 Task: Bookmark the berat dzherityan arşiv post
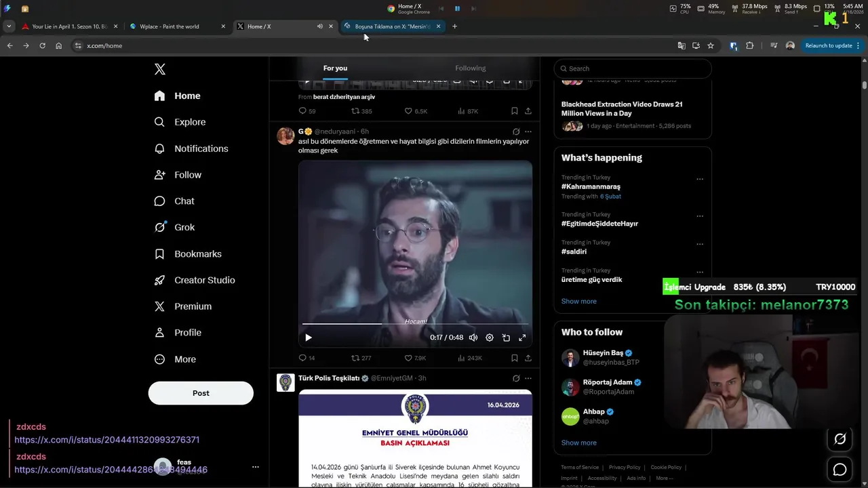tap(515, 111)
